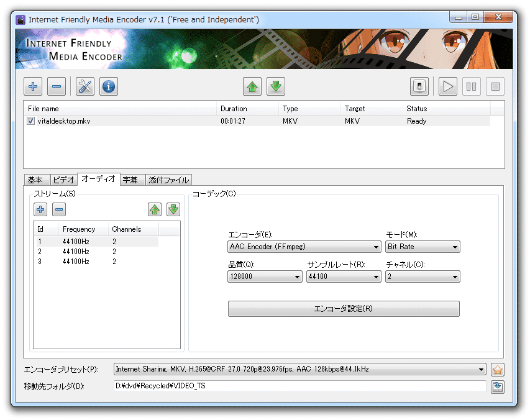Click the power switch icon in toolbar
The width and height of the screenshot is (530, 420).
point(419,86)
